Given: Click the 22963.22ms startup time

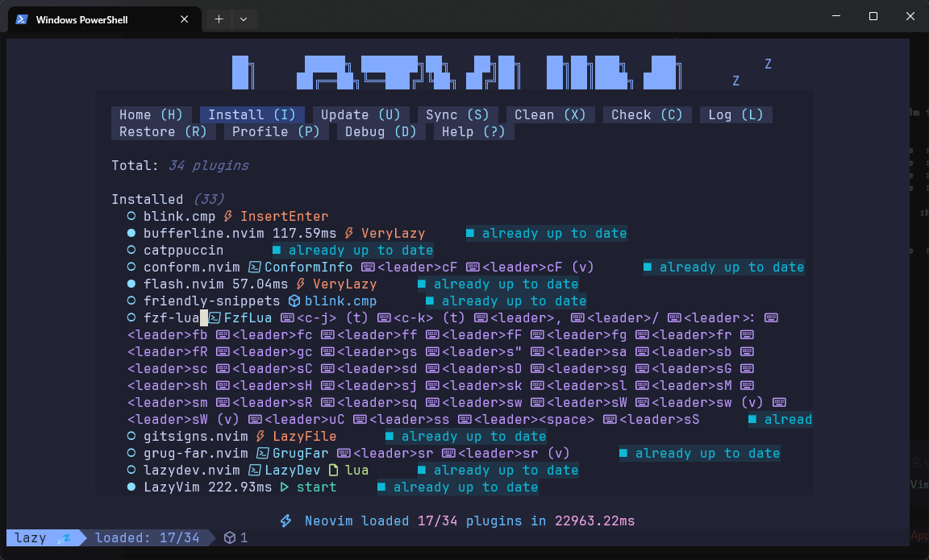Looking at the screenshot, I should [x=595, y=521].
